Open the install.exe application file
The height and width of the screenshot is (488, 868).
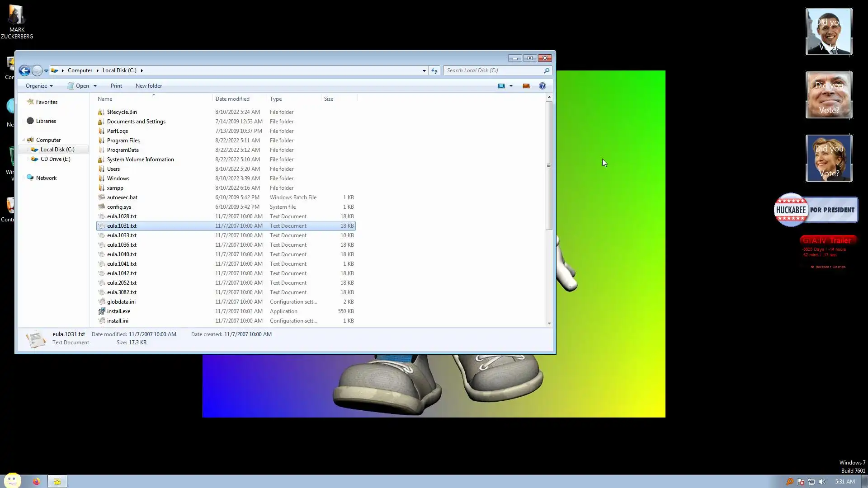click(x=118, y=311)
